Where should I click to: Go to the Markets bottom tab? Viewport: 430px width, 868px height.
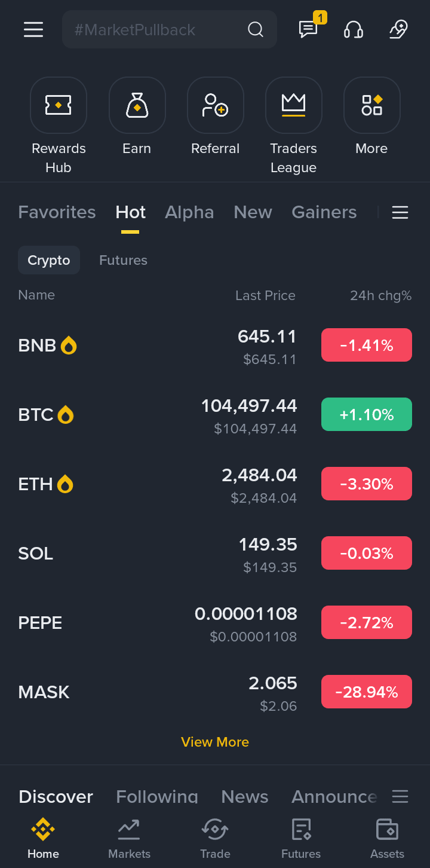pos(129,838)
